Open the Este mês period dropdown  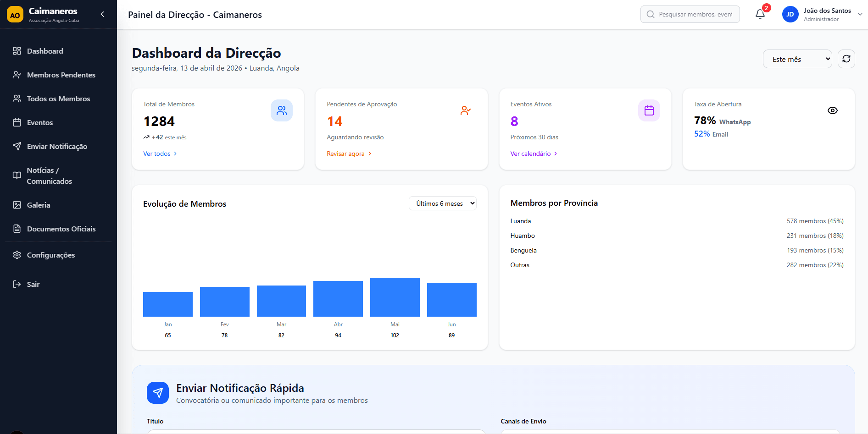tap(797, 59)
